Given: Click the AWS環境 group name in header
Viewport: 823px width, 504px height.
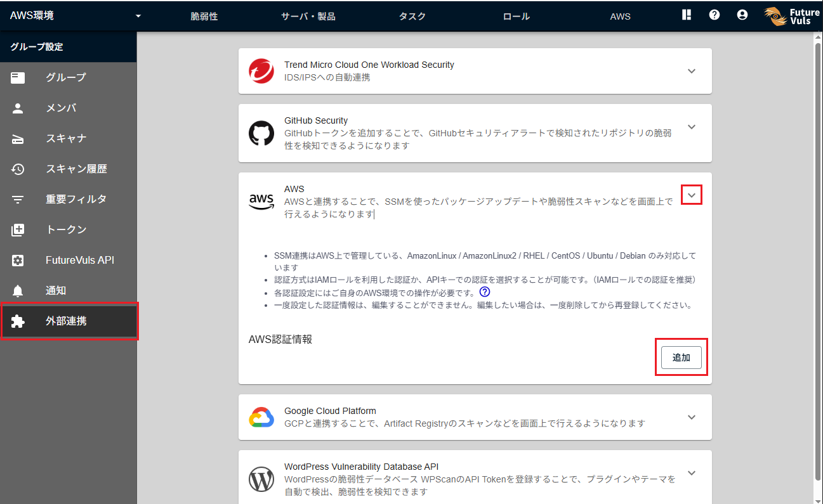Looking at the screenshot, I should pyautogui.click(x=32, y=16).
